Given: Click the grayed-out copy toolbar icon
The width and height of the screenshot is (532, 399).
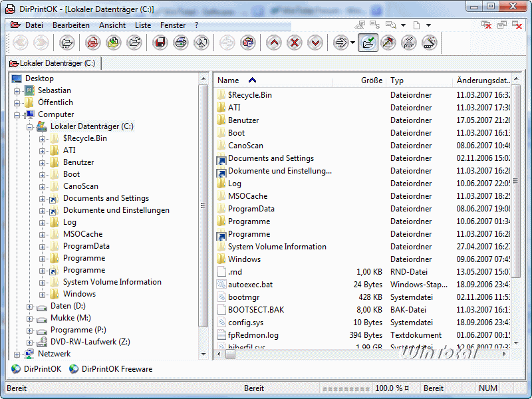Looking at the screenshot, I should (227, 43).
